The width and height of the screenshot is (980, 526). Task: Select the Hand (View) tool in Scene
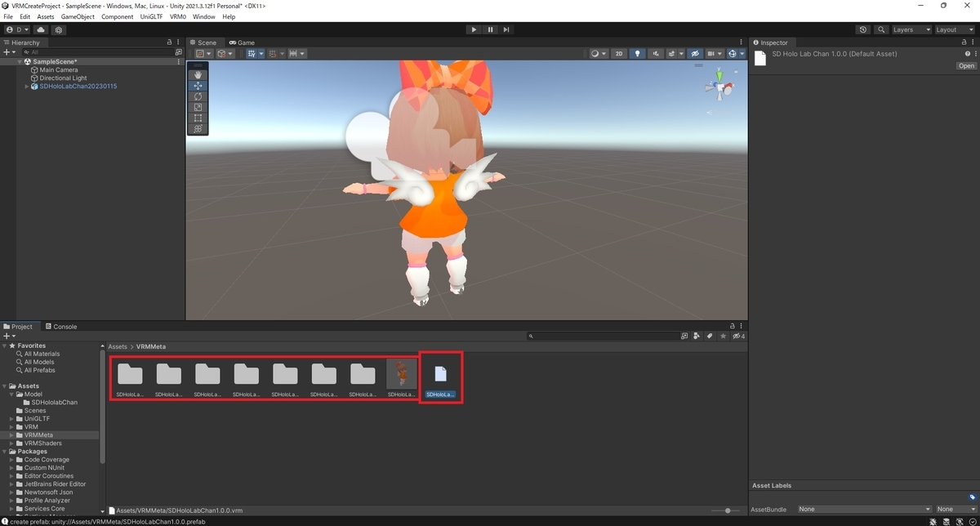pyautogui.click(x=198, y=75)
